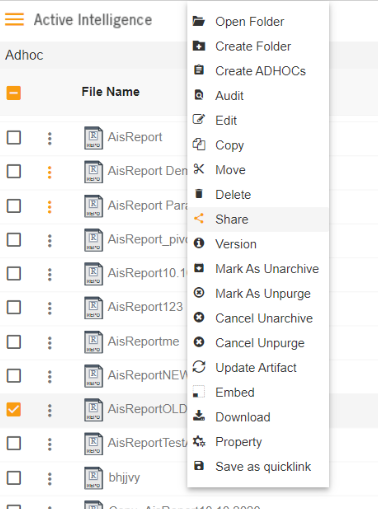Click the report file icon for bhjjvy
Viewport: 378px width, 509px height.
(x=93, y=478)
